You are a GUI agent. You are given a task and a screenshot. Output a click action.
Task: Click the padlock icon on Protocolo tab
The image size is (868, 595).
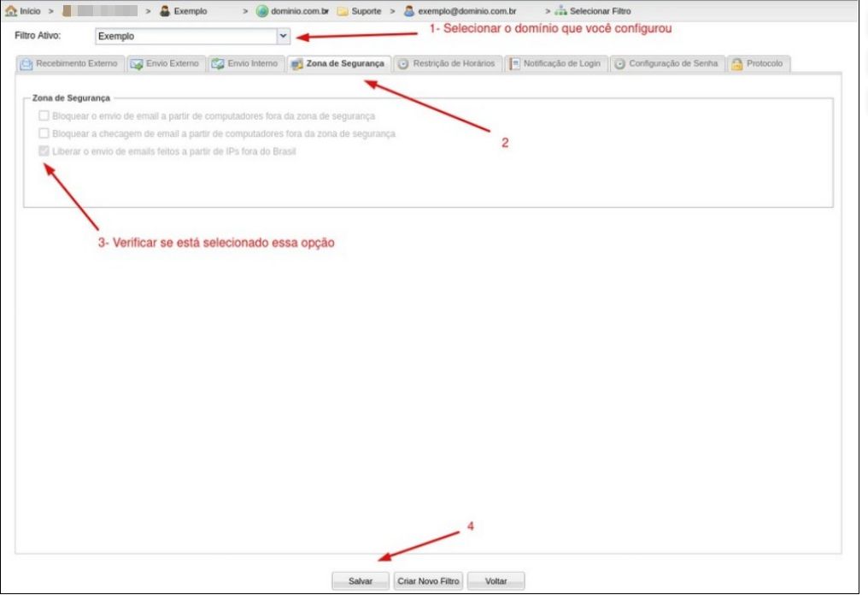[x=736, y=64]
